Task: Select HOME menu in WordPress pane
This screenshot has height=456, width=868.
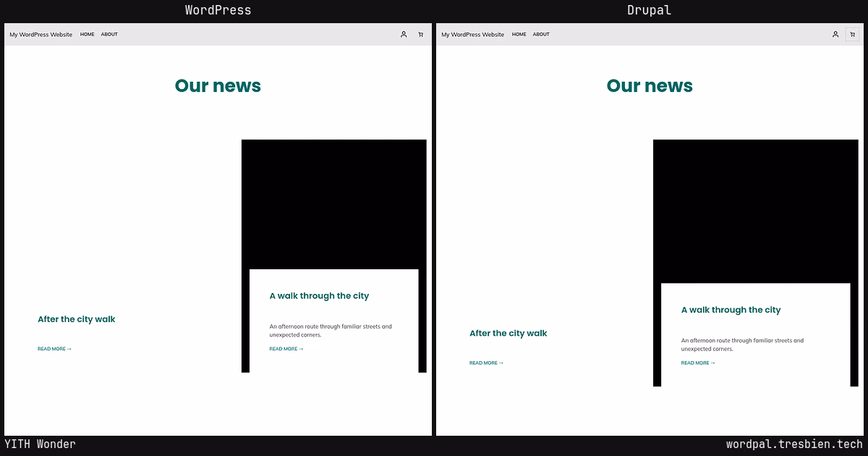Action: (88, 34)
